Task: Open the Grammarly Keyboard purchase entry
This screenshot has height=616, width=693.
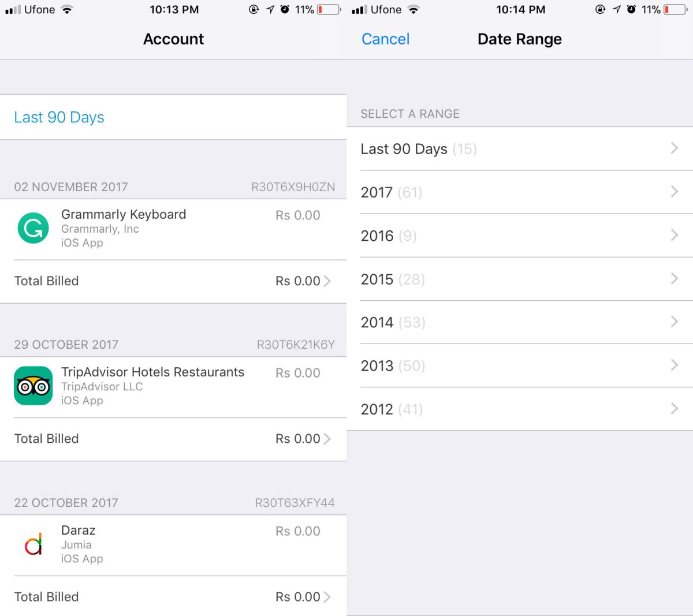Action: pyautogui.click(x=173, y=229)
